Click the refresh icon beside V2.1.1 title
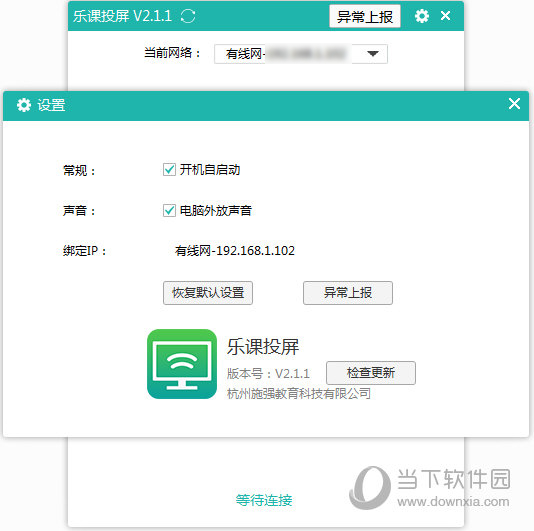 click(x=188, y=16)
